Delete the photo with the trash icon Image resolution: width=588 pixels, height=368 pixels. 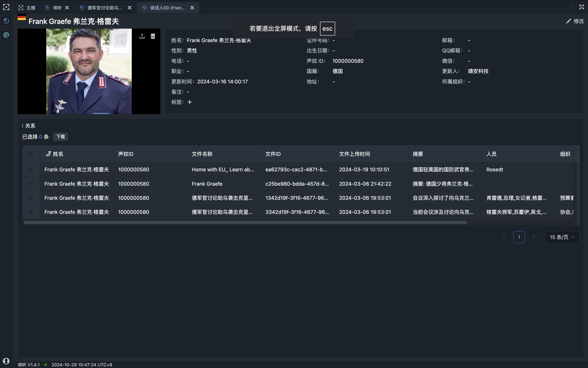(x=153, y=36)
